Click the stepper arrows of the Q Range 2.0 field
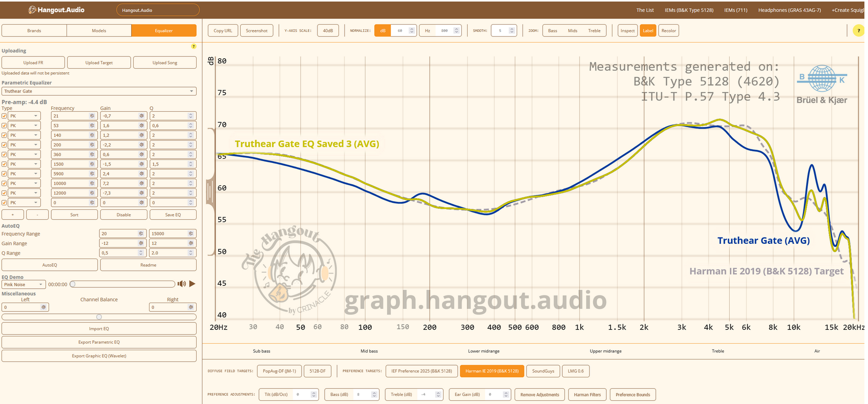The width and height of the screenshot is (868, 404). pyautogui.click(x=191, y=253)
